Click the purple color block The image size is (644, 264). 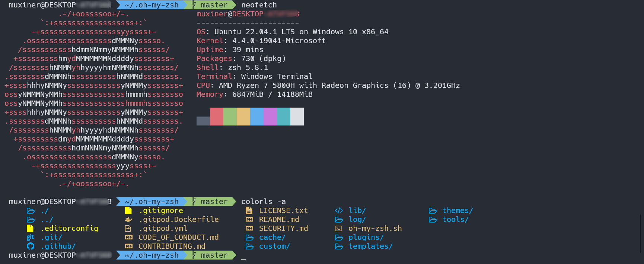pos(270,117)
